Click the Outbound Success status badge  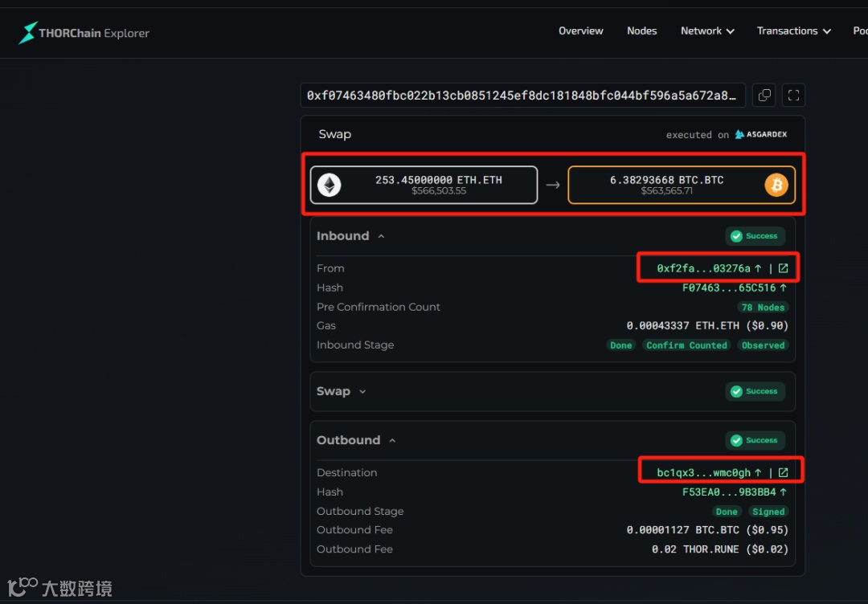coord(755,441)
